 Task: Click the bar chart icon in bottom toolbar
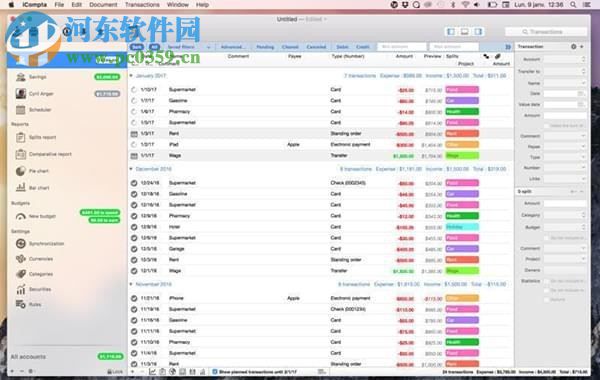202,372
